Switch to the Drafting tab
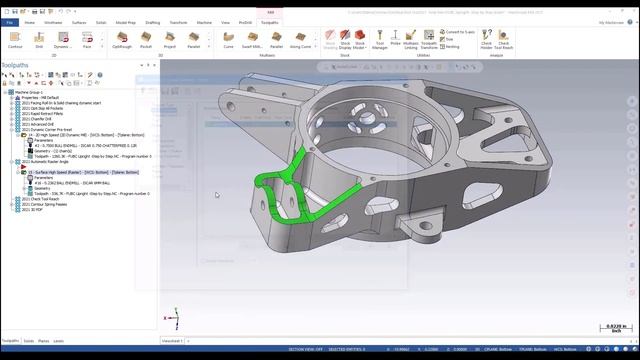Image resolution: width=640 pixels, height=360 pixels. coord(153,23)
